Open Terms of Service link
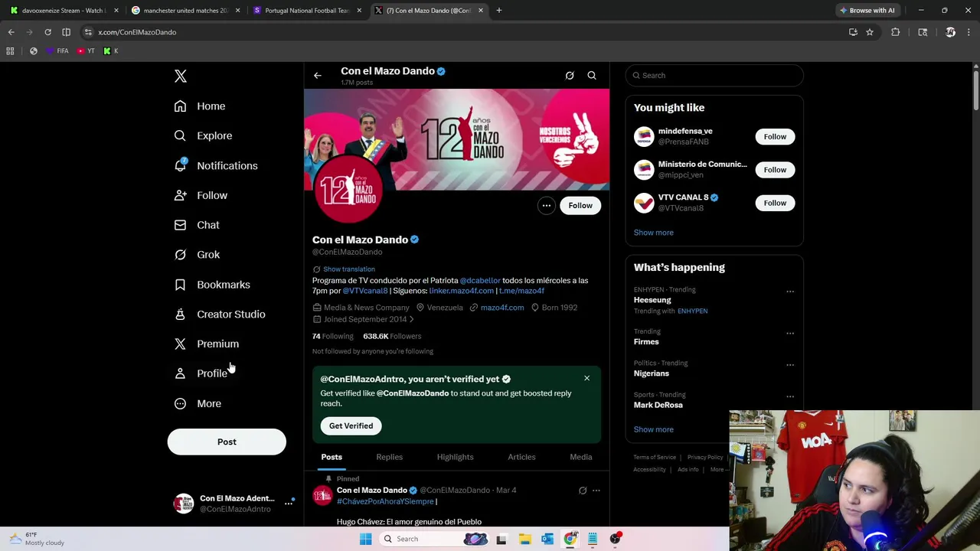980x551 pixels. [x=655, y=458]
